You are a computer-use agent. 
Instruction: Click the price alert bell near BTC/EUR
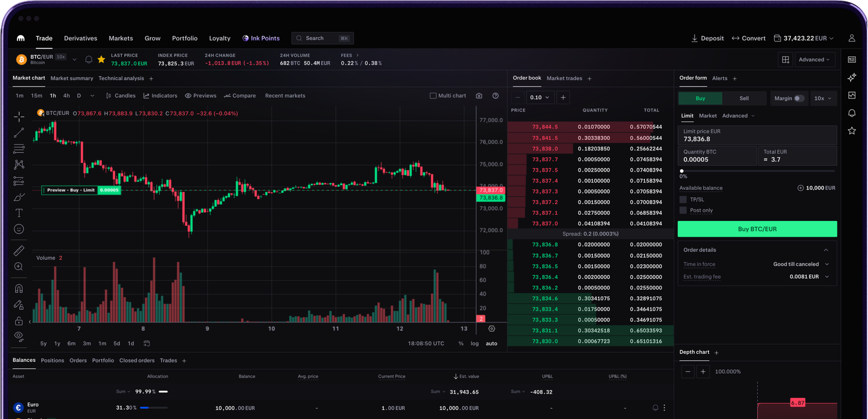[89, 59]
